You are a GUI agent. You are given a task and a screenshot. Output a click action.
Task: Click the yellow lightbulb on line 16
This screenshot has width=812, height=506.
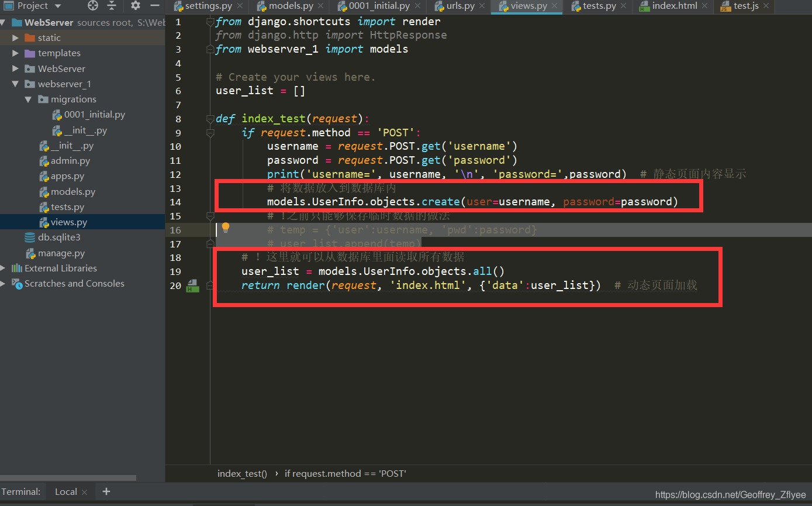pos(226,228)
